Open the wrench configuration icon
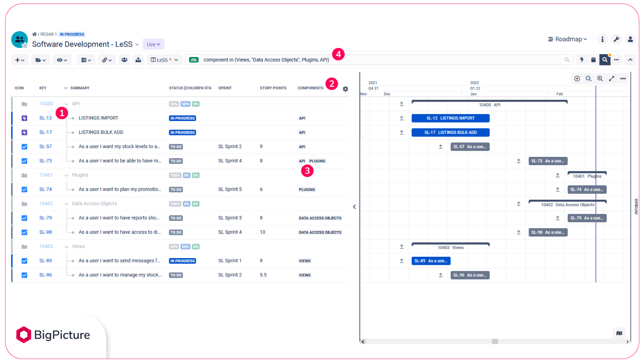The height and width of the screenshot is (362, 644). point(616,39)
